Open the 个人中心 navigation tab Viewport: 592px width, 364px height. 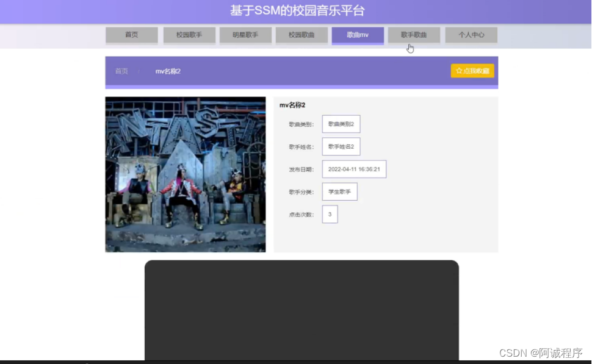(471, 35)
